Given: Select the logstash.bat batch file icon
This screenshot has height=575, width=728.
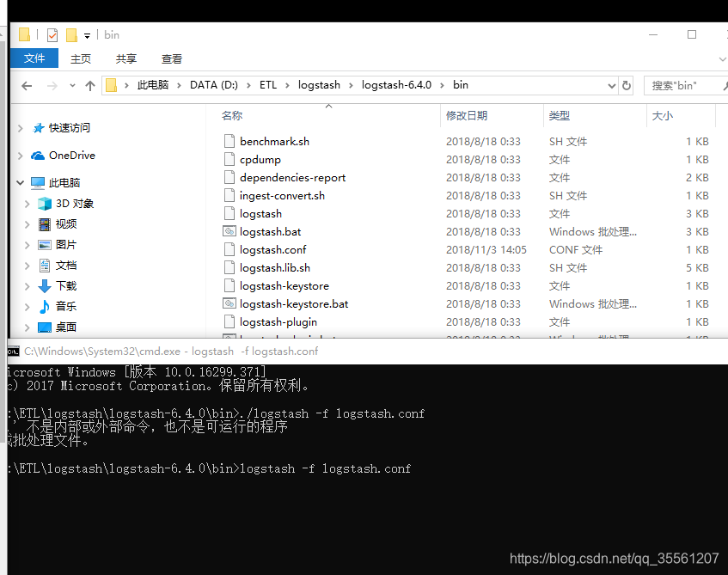Looking at the screenshot, I should coord(229,231).
